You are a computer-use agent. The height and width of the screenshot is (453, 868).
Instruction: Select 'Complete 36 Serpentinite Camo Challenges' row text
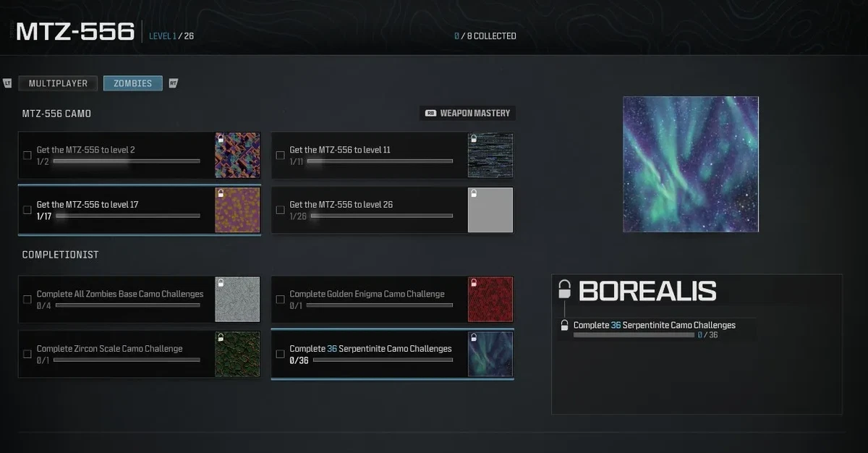[370, 349]
